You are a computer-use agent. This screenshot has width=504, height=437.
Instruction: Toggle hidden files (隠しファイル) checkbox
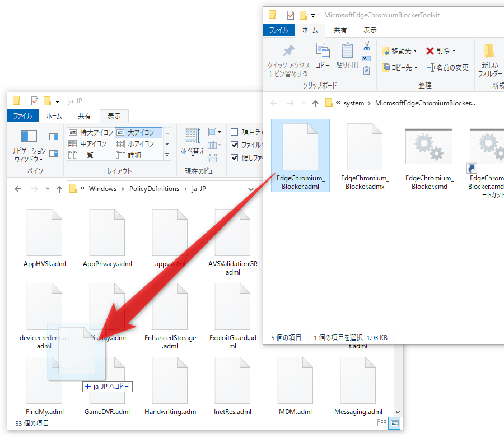[235, 158]
